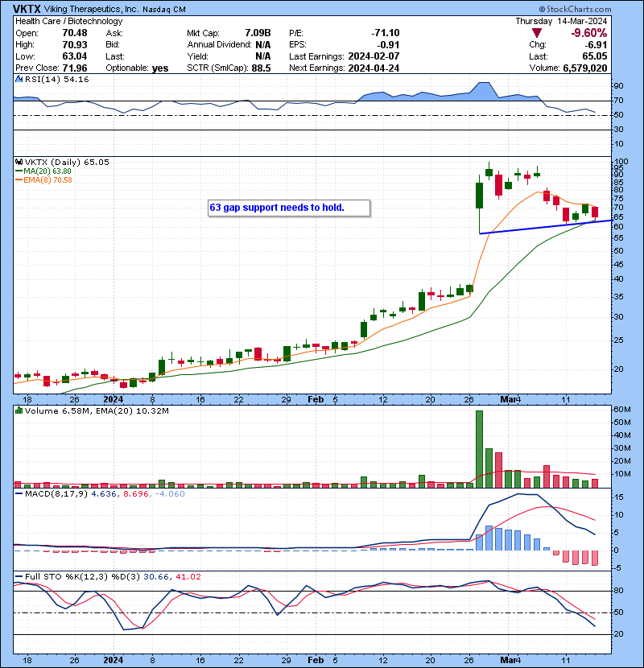Image resolution: width=644 pixels, height=668 pixels.
Task: Click the Mkt Cap value 7.09B
Action: pos(258,33)
